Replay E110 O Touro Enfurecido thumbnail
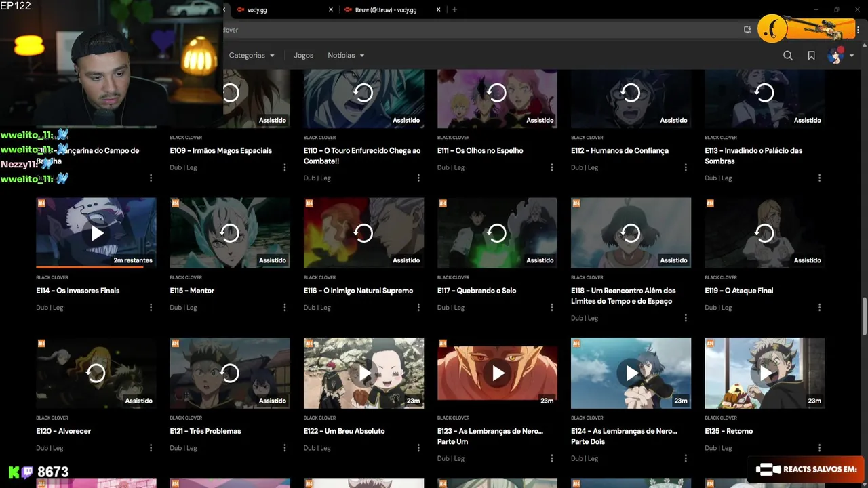868x488 pixels. click(x=363, y=93)
